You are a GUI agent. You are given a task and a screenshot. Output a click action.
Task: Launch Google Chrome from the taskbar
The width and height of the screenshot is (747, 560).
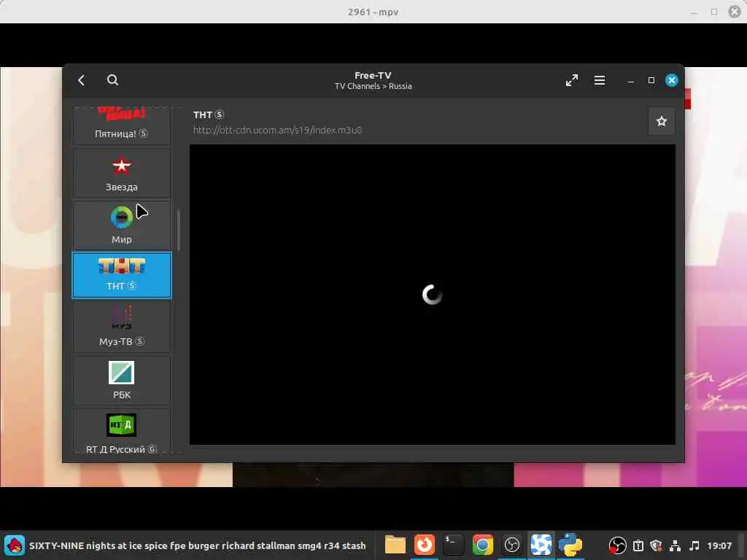pyautogui.click(x=483, y=545)
